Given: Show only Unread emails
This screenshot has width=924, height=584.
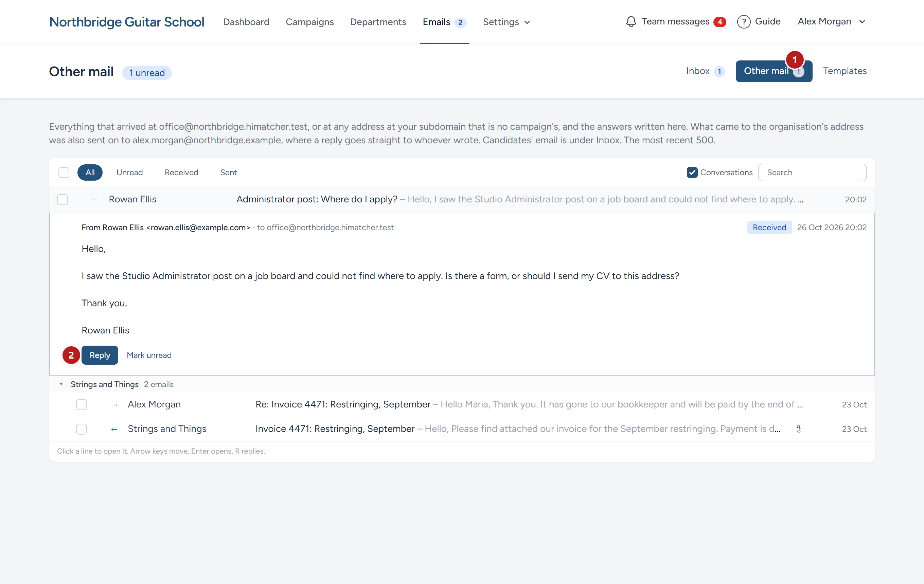Looking at the screenshot, I should pos(130,172).
